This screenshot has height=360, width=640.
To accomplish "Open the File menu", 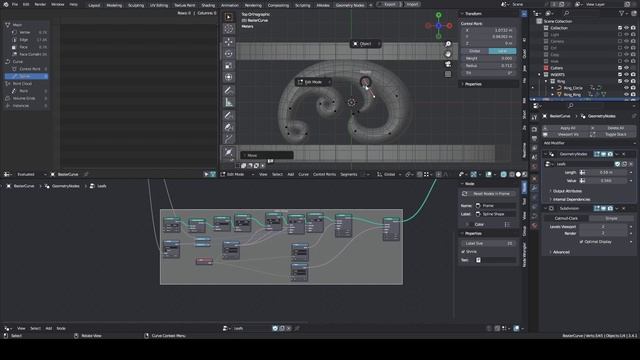I will 15,4.
